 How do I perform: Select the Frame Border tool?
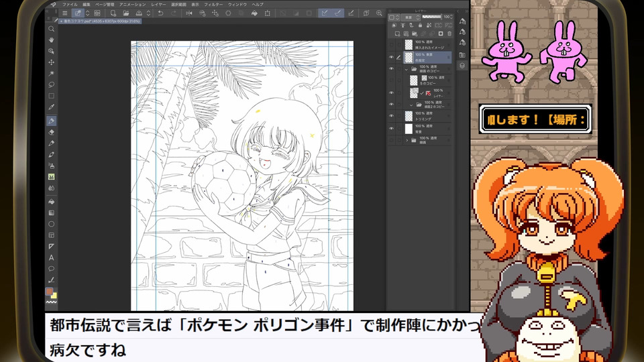click(52, 235)
